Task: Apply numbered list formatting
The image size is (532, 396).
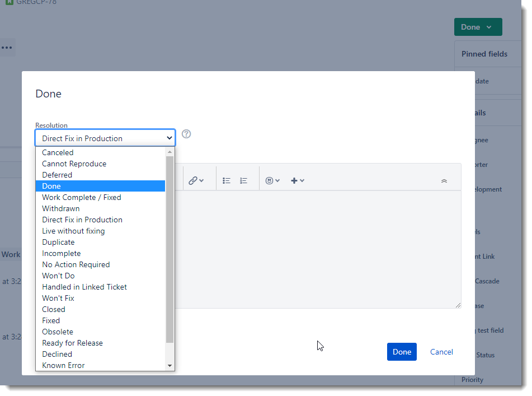Action: 243,180
